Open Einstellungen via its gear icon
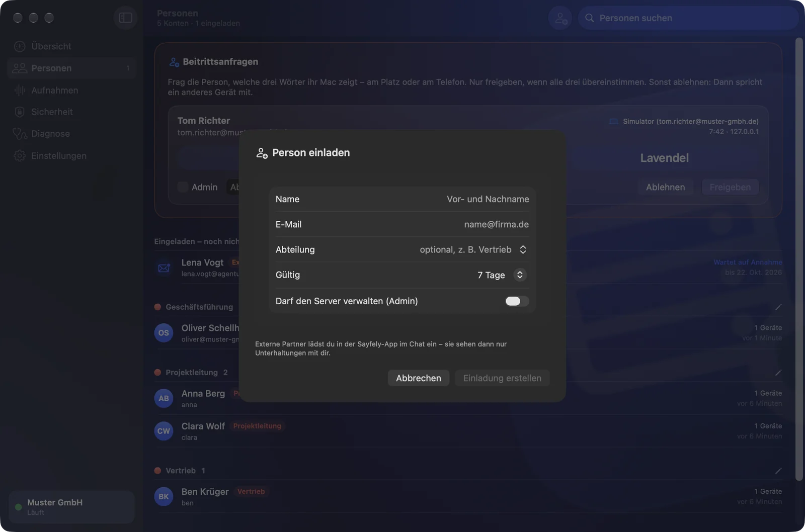 pyautogui.click(x=20, y=156)
